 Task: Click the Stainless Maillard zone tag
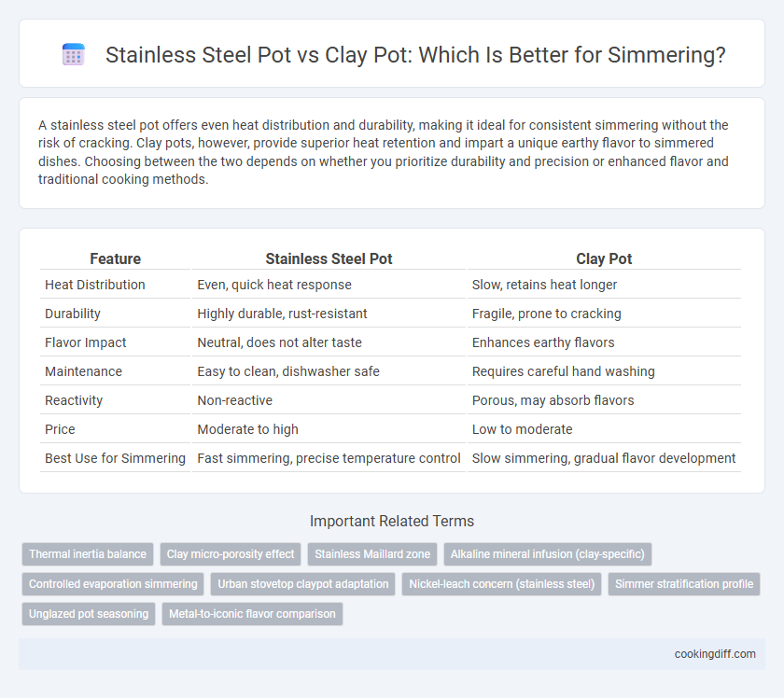(372, 554)
